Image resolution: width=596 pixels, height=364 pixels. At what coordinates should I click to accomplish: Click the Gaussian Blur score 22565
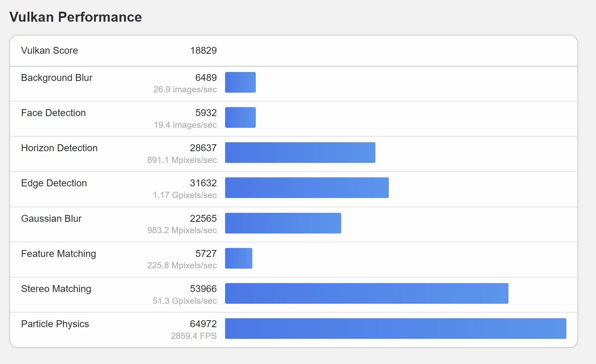pos(203,219)
